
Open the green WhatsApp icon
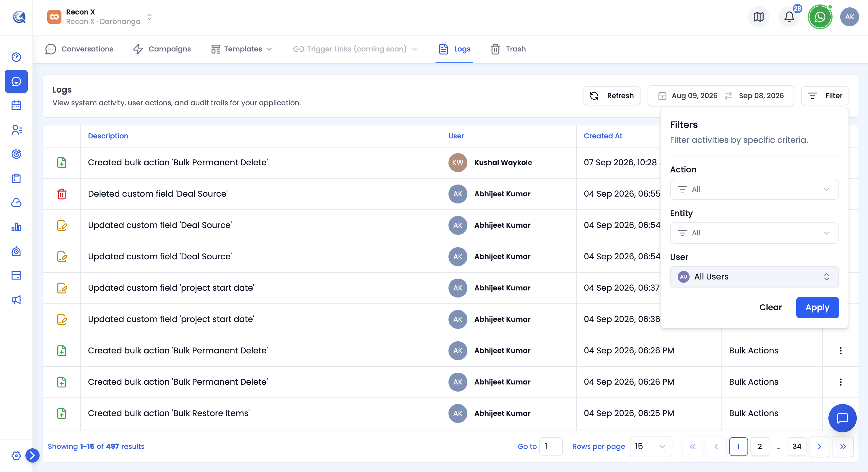coord(820,17)
